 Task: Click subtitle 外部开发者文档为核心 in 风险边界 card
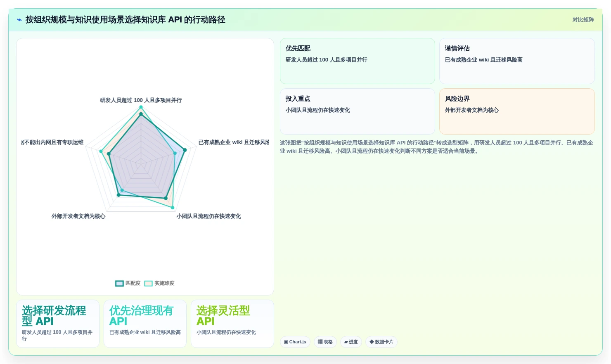click(x=471, y=110)
